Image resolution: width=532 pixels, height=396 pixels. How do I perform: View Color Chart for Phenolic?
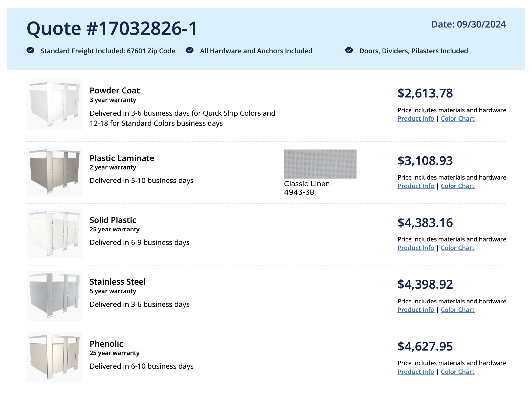(457, 372)
